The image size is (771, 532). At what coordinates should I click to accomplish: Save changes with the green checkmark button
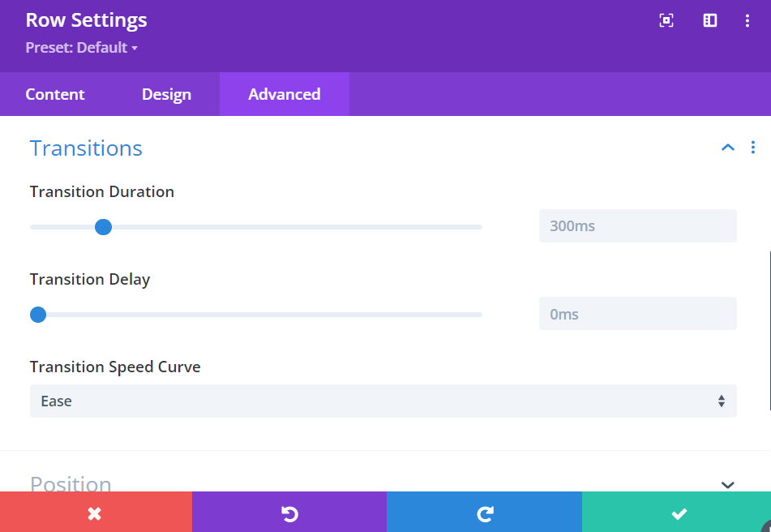(x=677, y=512)
